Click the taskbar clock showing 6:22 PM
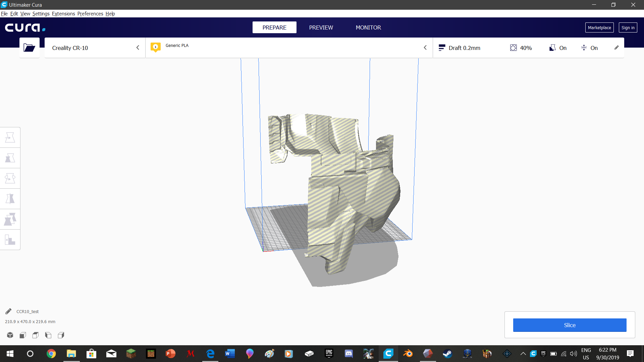The height and width of the screenshot is (362, 644). pyautogui.click(x=607, y=353)
